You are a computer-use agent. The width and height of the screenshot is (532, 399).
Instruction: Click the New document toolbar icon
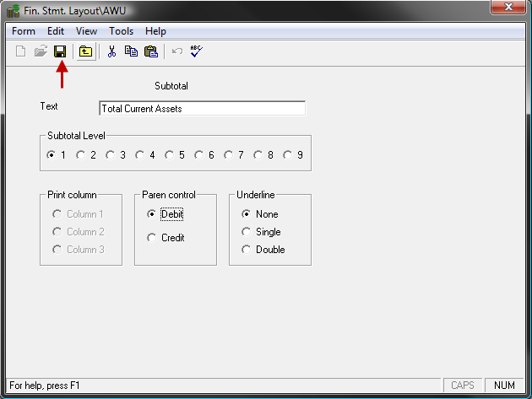tap(21, 51)
